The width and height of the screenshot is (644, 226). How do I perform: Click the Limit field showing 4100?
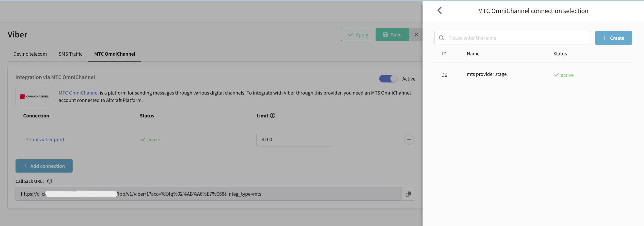[x=295, y=140]
